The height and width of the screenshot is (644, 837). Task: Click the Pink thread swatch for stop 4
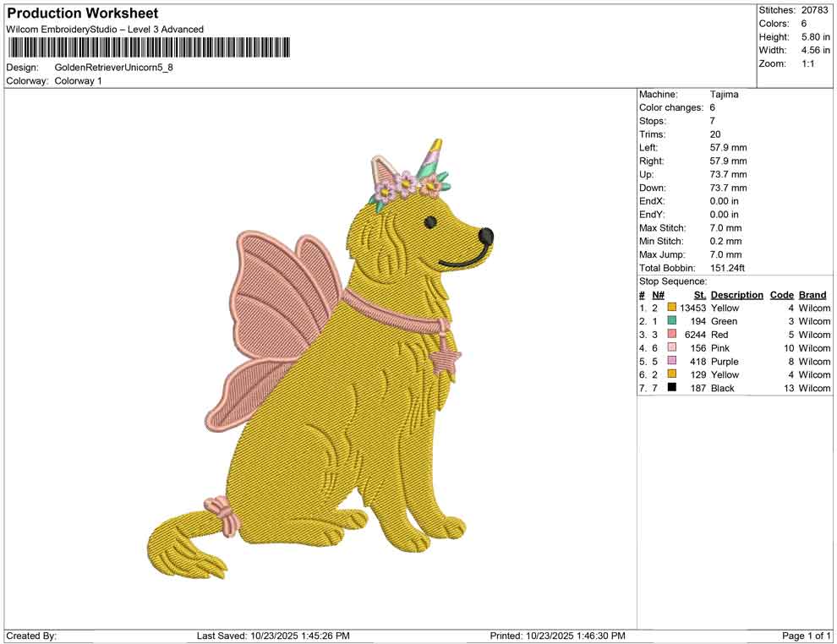coord(670,347)
